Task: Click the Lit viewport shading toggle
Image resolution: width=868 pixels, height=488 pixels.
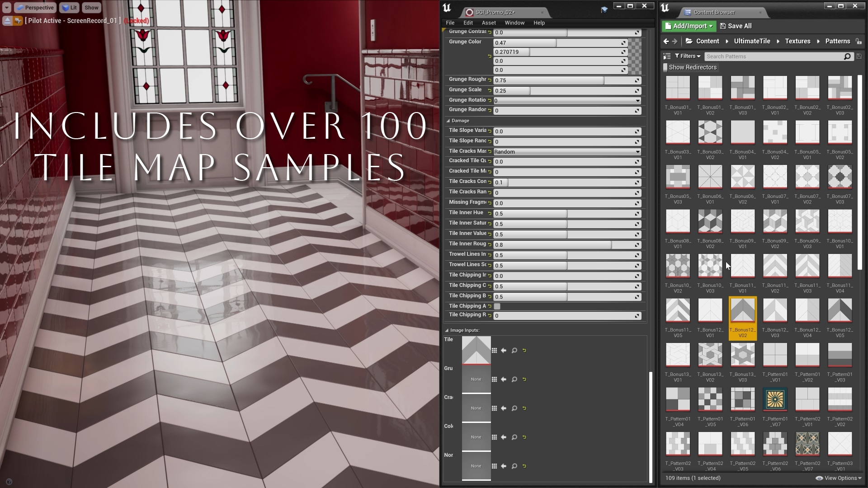Action: (69, 7)
